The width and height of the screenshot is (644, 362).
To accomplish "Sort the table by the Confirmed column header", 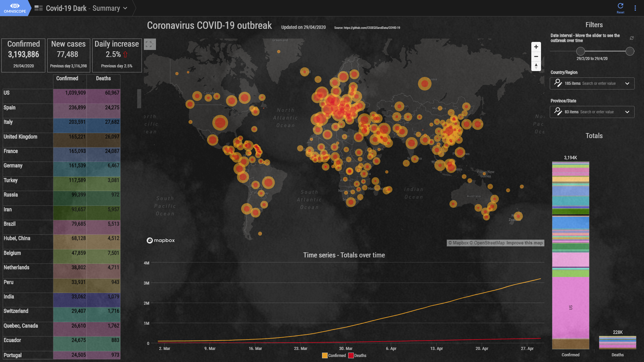I will [67, 78].
